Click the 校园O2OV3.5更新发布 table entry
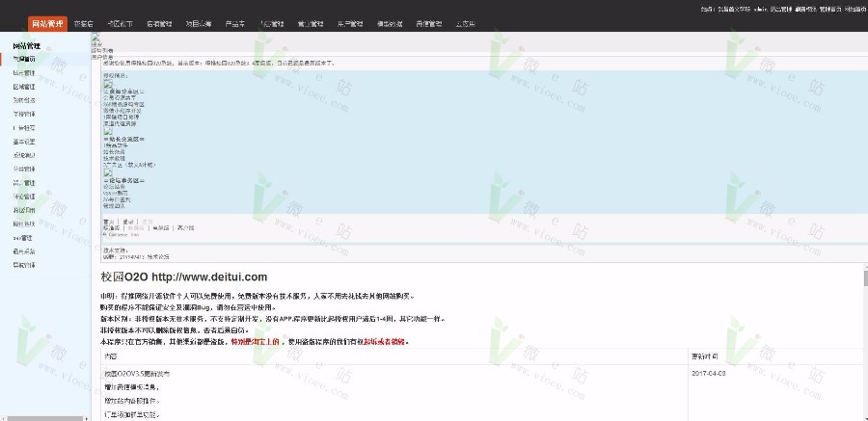868x421 pixels. click(137, 374)
